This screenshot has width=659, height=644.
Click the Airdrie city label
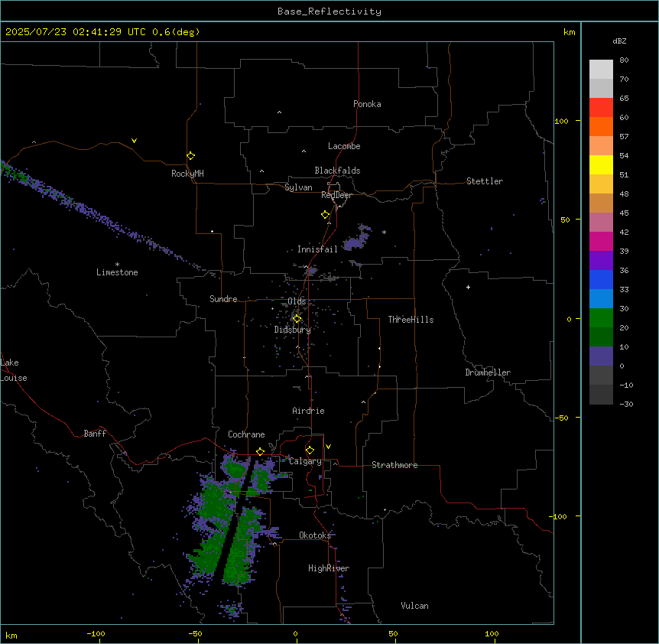point(308,411)
